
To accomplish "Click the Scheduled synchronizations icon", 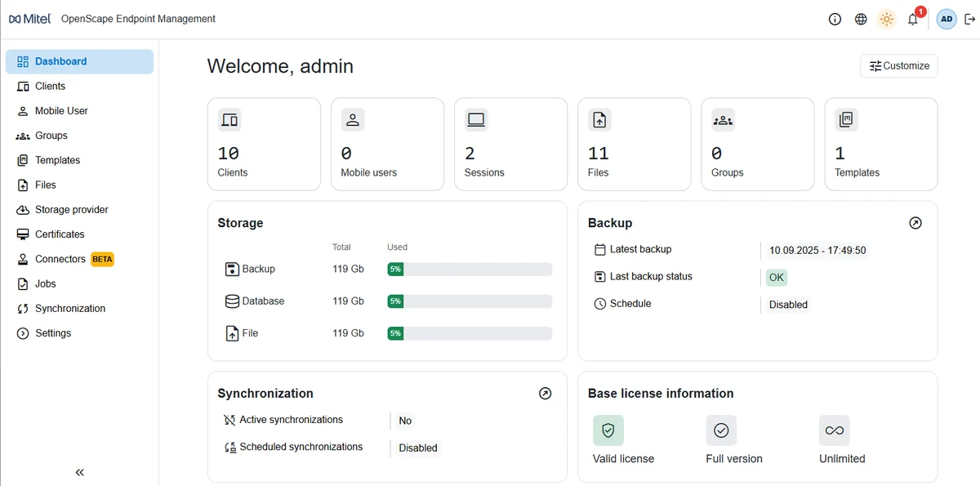I will (229, 448).
